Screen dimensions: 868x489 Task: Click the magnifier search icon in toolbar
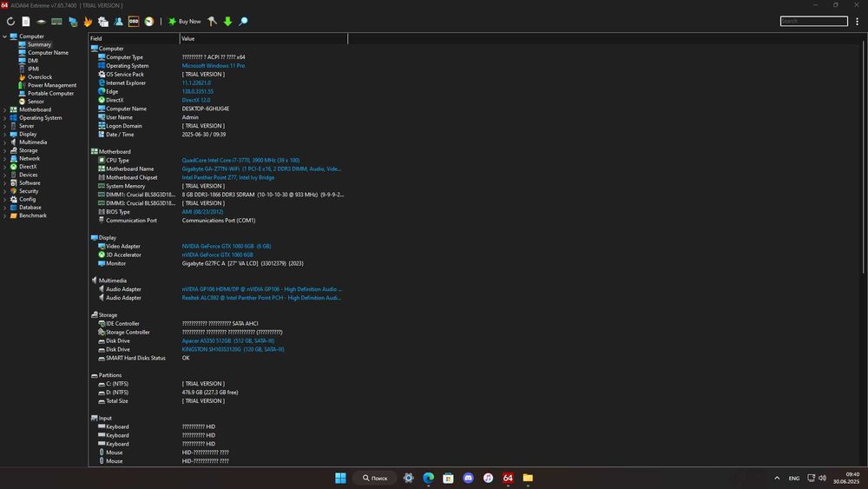click(x=243, y=22)
